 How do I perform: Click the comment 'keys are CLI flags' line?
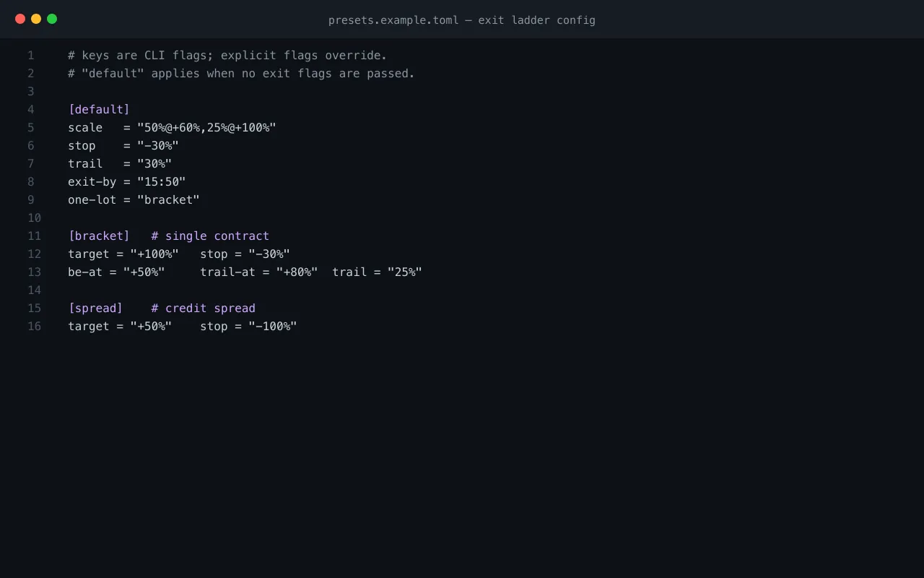tap(227, 56)
